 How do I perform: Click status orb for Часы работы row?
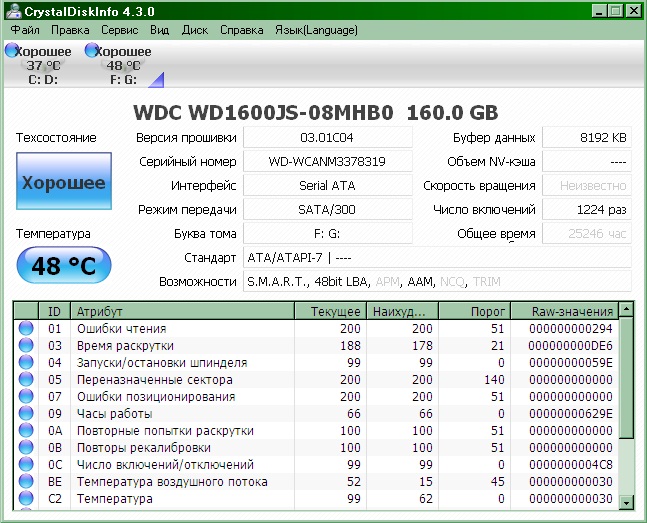pos(26,413)
